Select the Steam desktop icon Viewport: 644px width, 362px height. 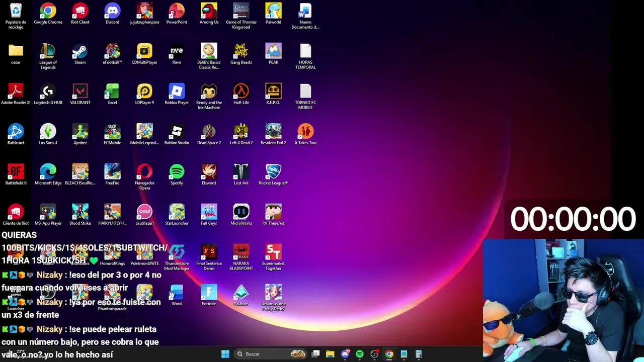pos(80,54)
